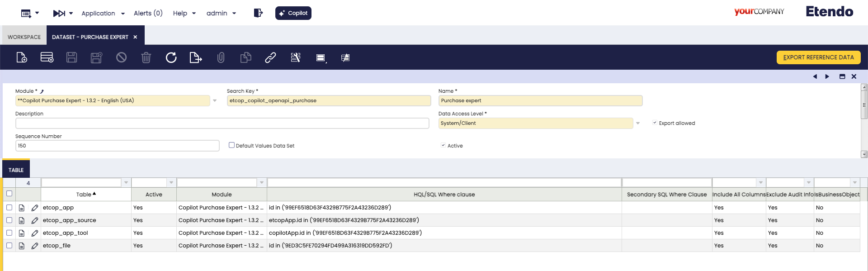
Task: Click the Name field containing Purchase expert
Action: 540,100
